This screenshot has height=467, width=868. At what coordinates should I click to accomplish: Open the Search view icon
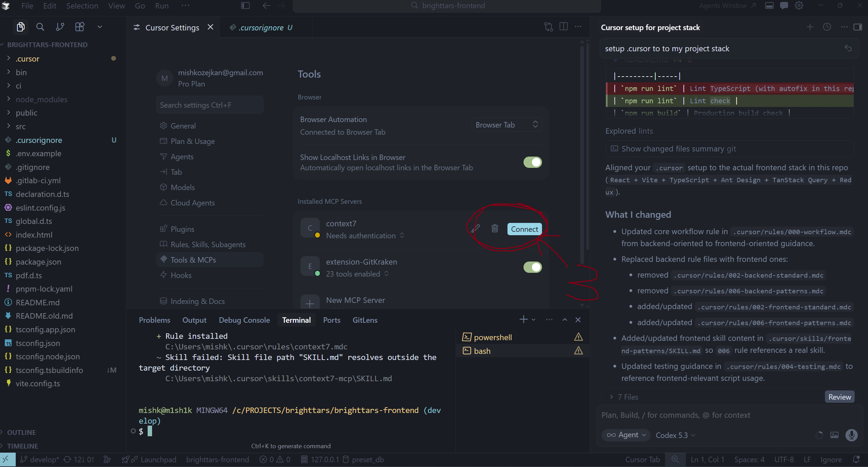coord(40,27)
